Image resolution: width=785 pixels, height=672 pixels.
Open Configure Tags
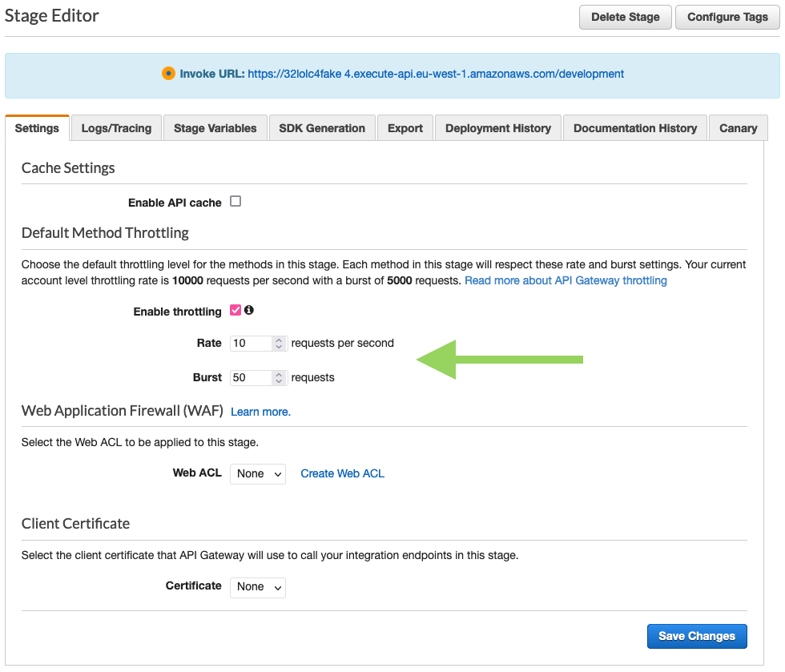coord(727,17)
